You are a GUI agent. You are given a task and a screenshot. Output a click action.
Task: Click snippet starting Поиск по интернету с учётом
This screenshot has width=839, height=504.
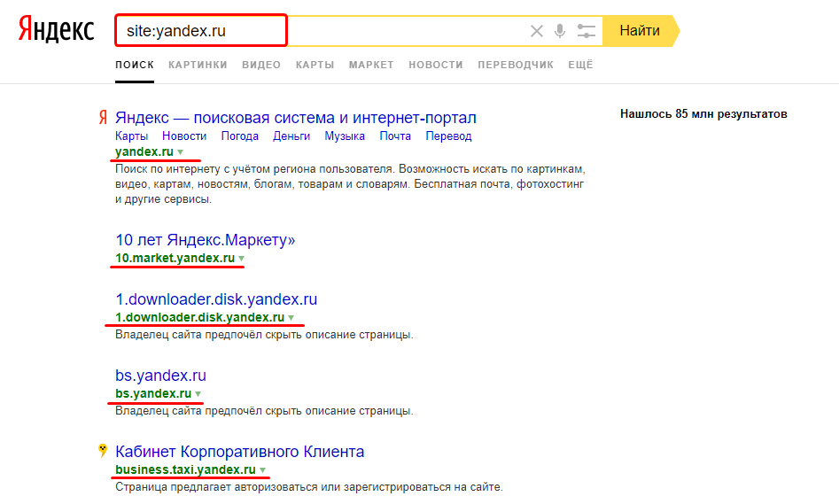[x=351, y=184]
